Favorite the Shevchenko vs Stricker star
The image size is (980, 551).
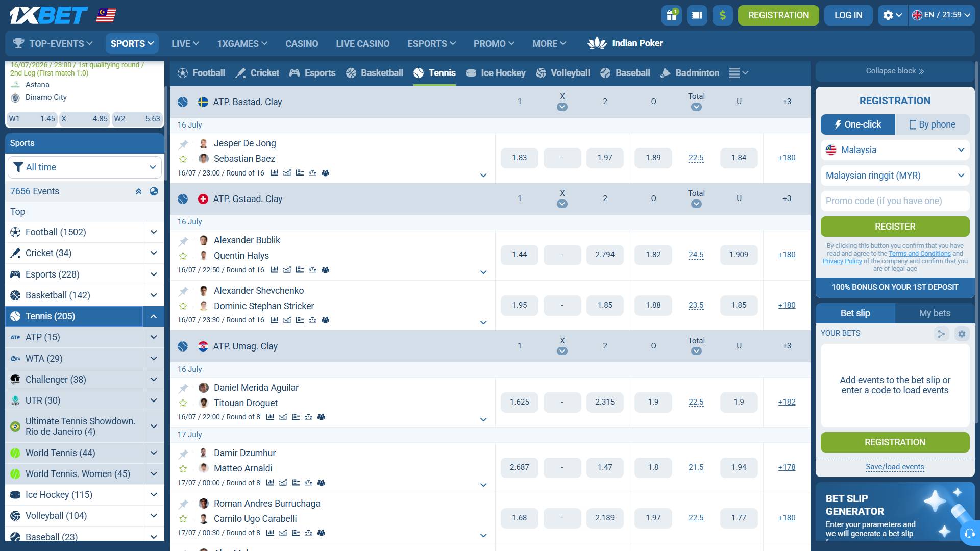pyautogui.click(x=183, y=306)
